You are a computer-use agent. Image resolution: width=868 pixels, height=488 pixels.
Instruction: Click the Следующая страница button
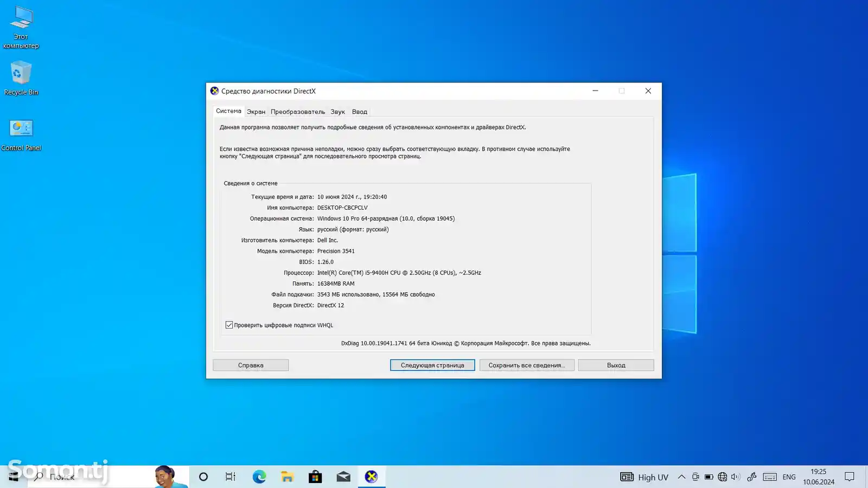tap(432, 365)
